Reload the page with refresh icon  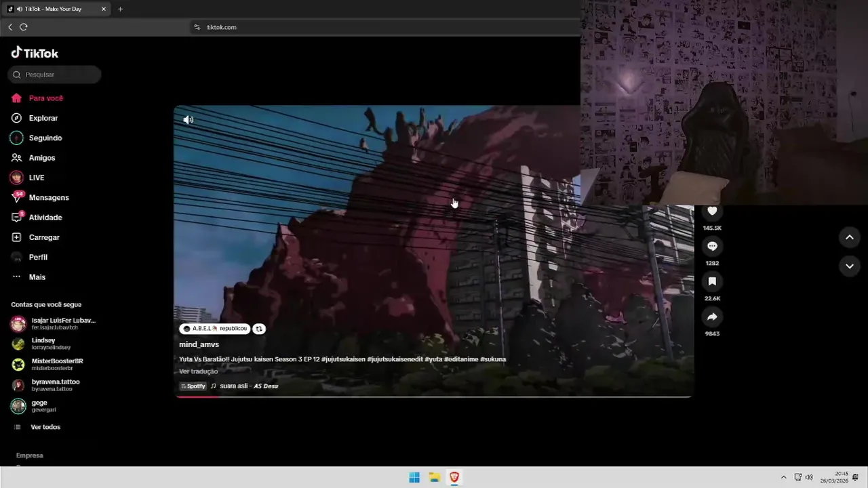24,27
